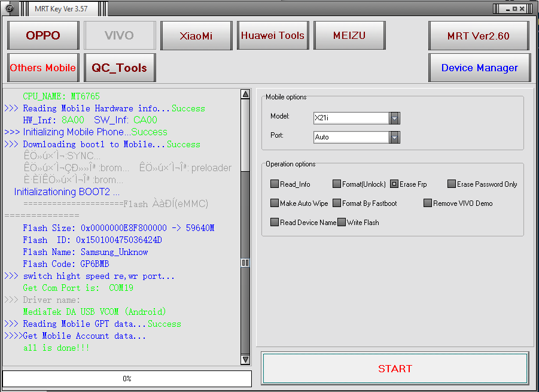The width and height of the screenshot is (539, 392).
Task: Open the QC_Tools section
Action: pyautogui.click(x=119, y=68)
